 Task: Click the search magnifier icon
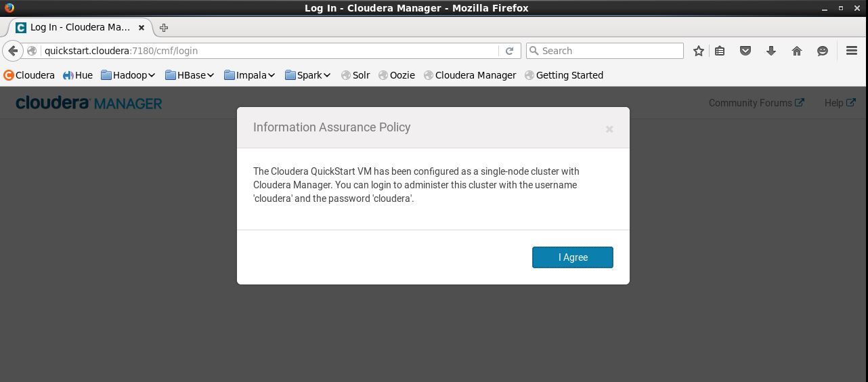[x=534, y=51]
